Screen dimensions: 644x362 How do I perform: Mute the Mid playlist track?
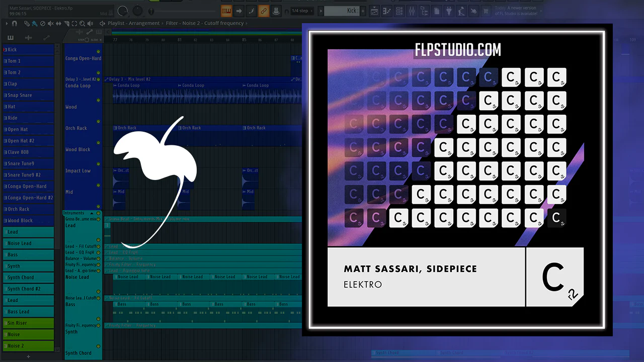click(98, 207)
